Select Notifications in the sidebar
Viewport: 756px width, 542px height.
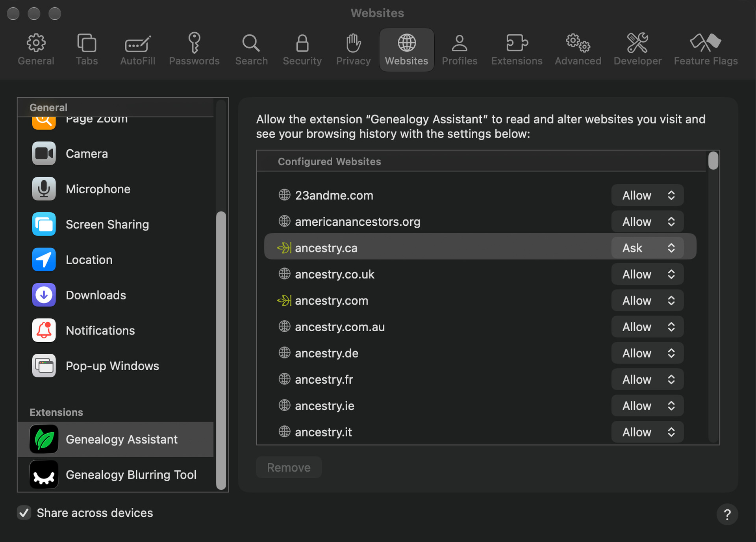click(x=115, y=330)
